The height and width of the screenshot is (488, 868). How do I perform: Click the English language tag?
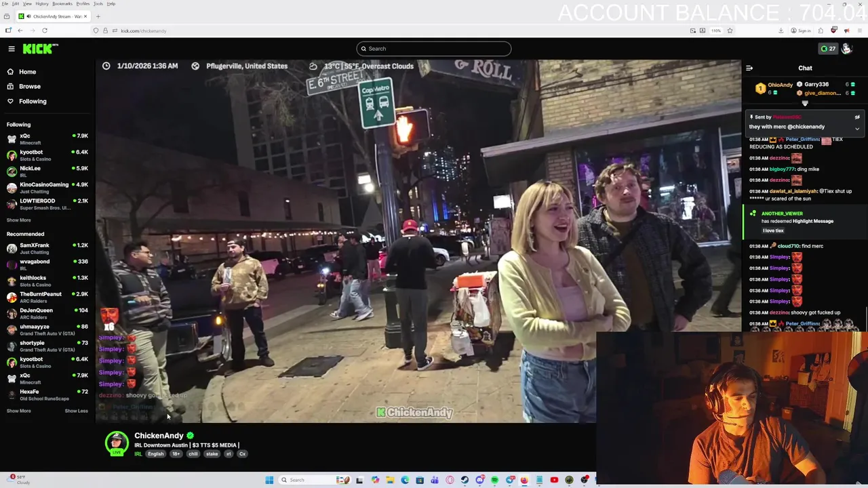[156, 454]
